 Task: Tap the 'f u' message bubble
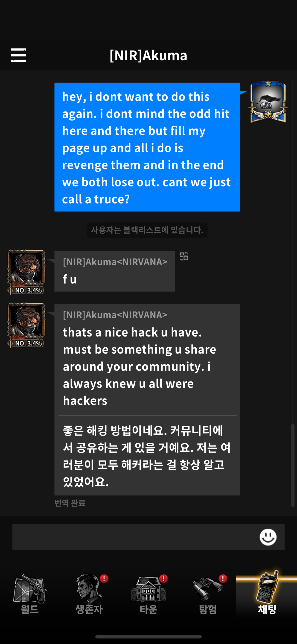pyautogui.click(x=114, y=271)
